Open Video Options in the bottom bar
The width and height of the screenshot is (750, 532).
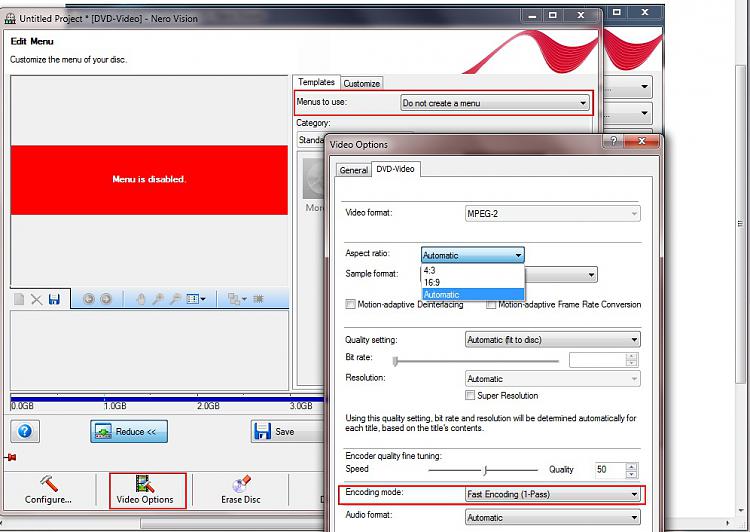pyautogui.click(x=147, y=490)
